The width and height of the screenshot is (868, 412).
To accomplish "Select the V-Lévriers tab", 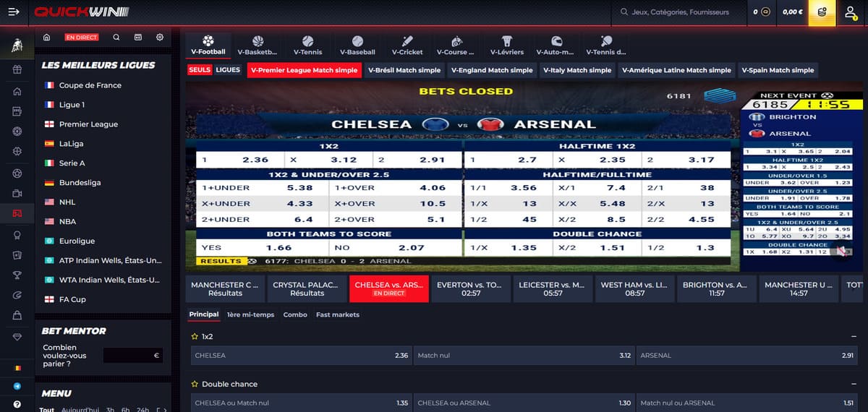I will click(506, 45).
